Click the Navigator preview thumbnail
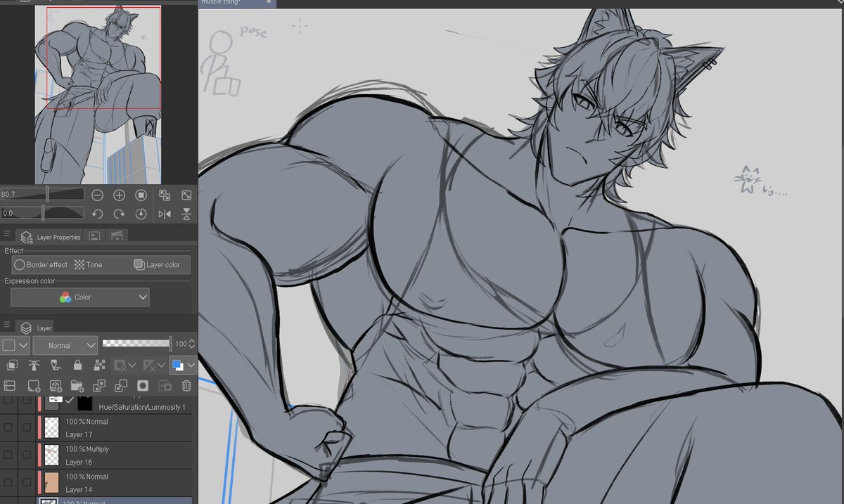The image size is (844, 504). coord(98,91)
